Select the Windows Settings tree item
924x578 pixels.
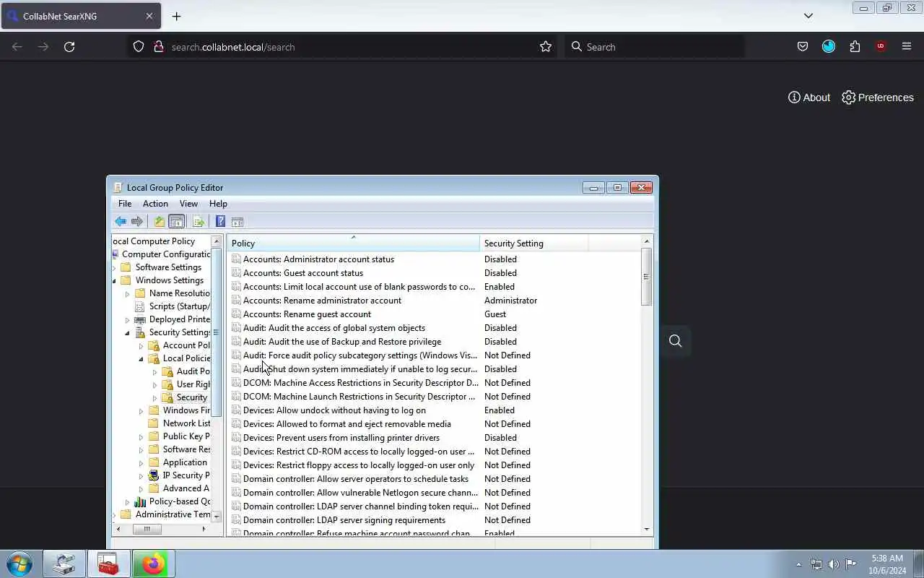pyautogui.click(x=163, y=280)
